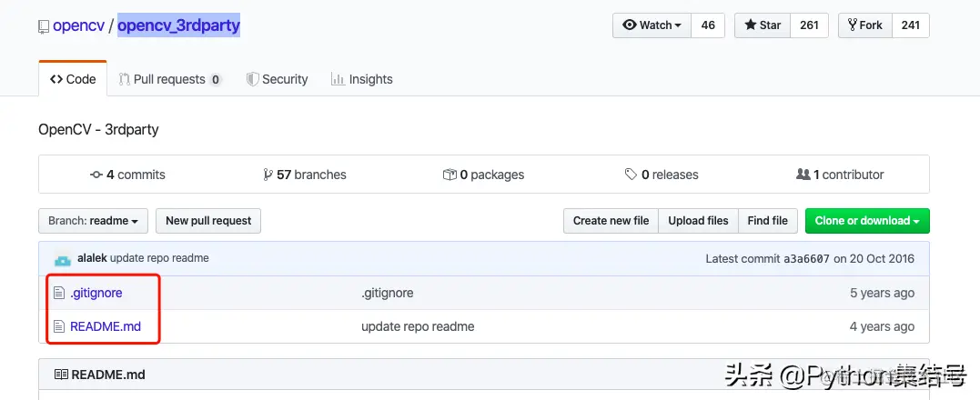Switch to the Pull requests tab
The image size is (980, 400).
click(170, 79)
